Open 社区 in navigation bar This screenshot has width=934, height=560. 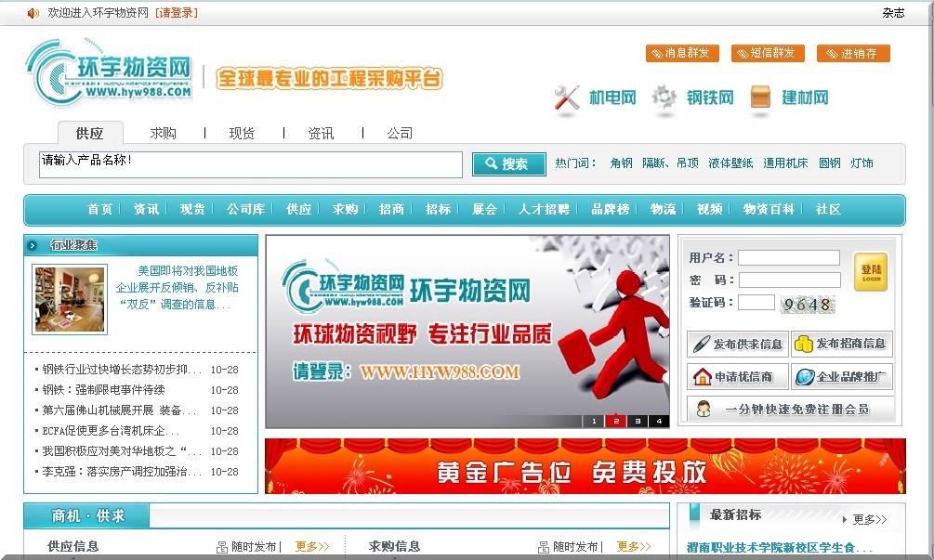pos(829,209)
